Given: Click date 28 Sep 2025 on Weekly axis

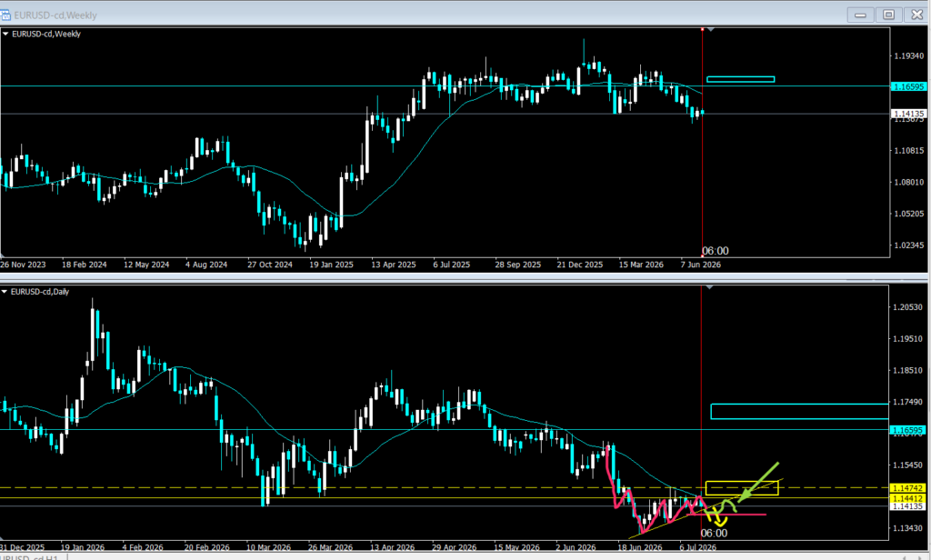Looking at the screenshot, I should pyautogui.click(x=517, y=265).
